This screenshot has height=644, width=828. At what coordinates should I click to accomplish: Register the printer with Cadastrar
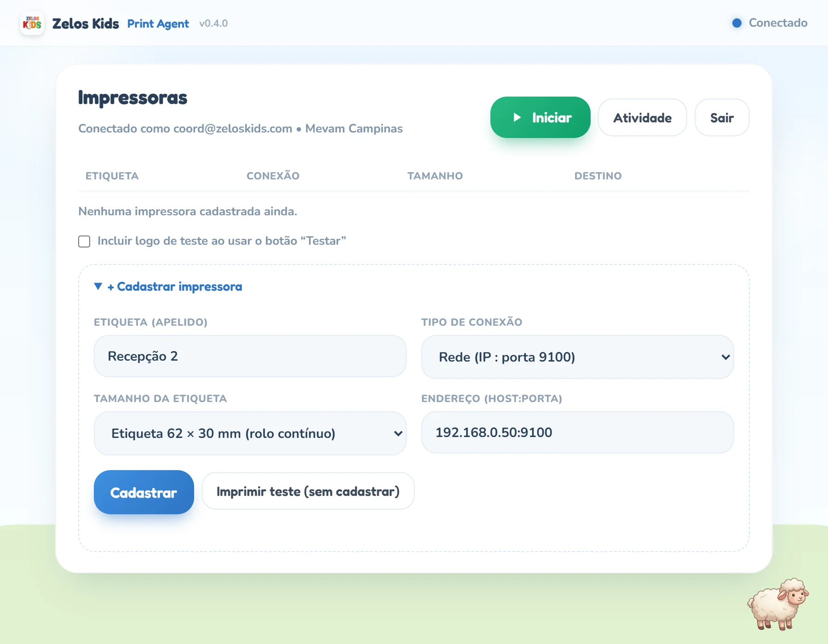(144, 492)
